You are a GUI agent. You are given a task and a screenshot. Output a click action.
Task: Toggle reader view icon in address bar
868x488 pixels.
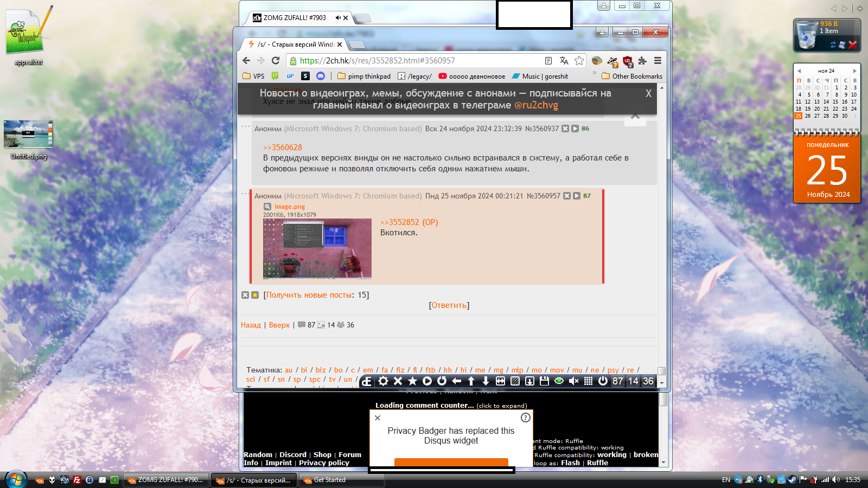tap(548, 61)
